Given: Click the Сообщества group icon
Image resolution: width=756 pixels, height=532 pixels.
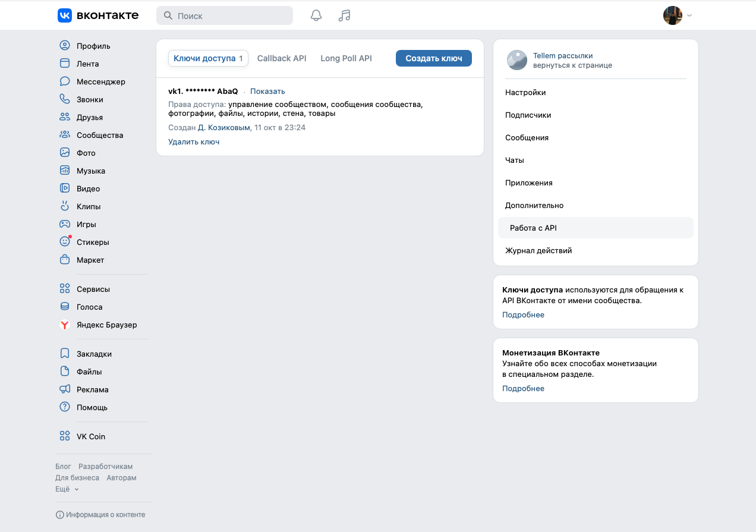Looking at the screenshot, I should point(65,135).
